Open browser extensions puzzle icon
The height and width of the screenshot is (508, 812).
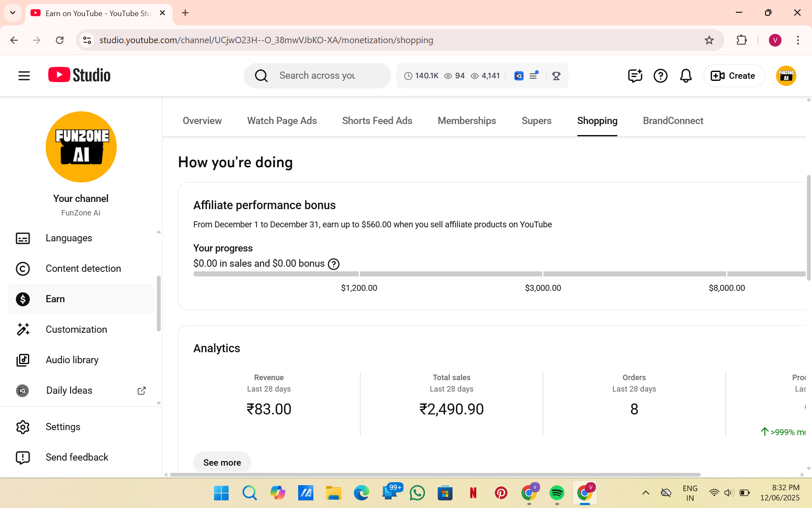(x=741, y=40)
